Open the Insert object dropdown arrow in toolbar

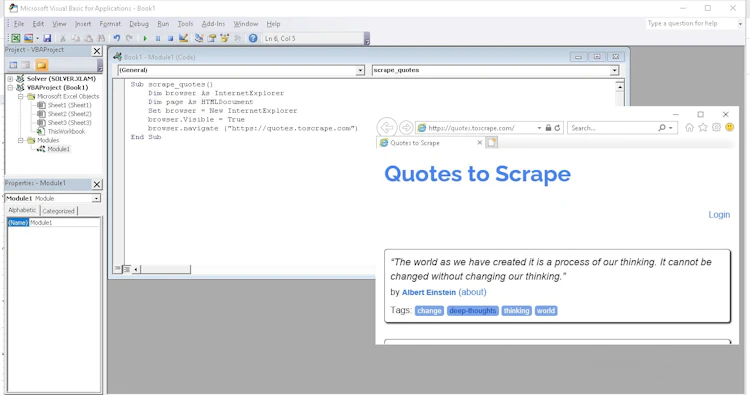[x=37, y=38]
